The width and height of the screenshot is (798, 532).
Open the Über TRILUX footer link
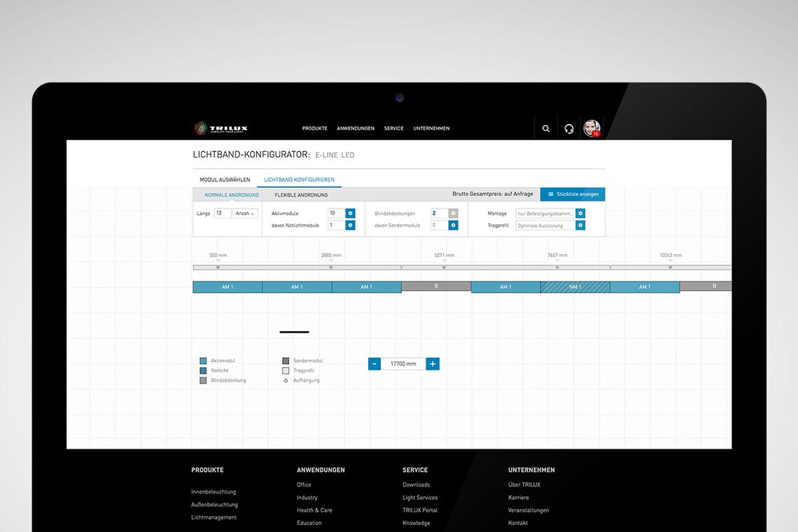pyautogui.click(x=524, y=484)
